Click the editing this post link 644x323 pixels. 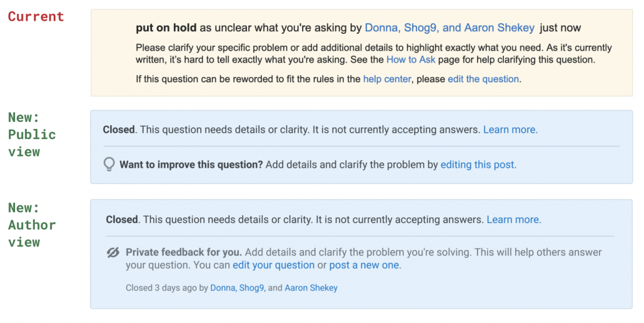click(479, 164)
